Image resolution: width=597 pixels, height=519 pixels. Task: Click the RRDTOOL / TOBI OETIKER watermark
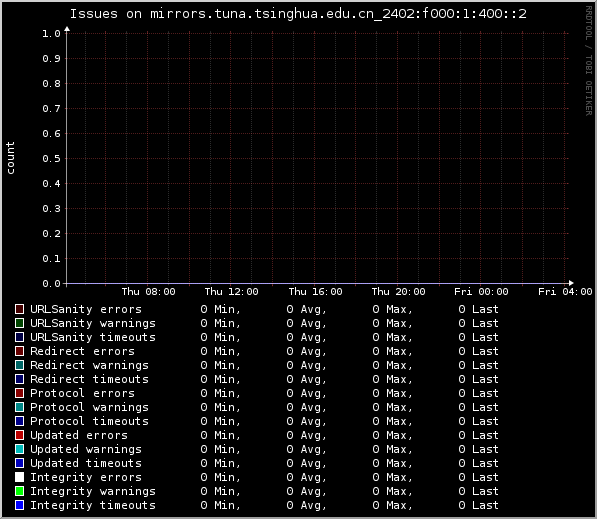589,61
